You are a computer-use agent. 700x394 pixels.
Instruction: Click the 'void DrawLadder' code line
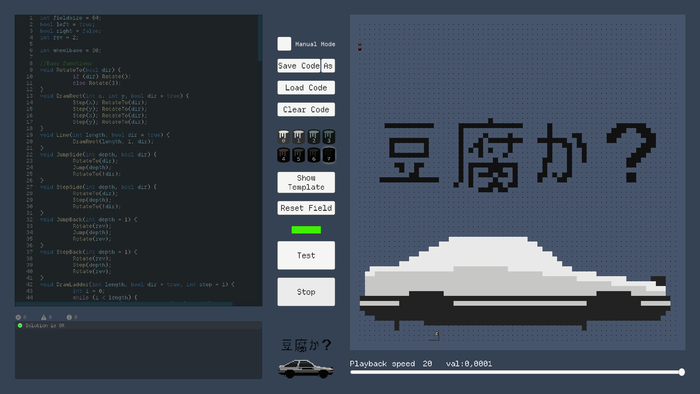(137, 284)
